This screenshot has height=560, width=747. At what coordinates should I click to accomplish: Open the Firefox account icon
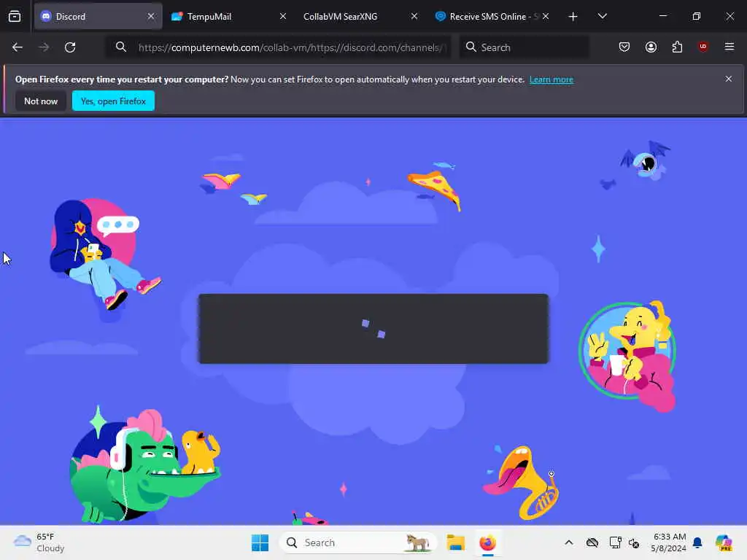pyautogui.click(x=651, y=47)
